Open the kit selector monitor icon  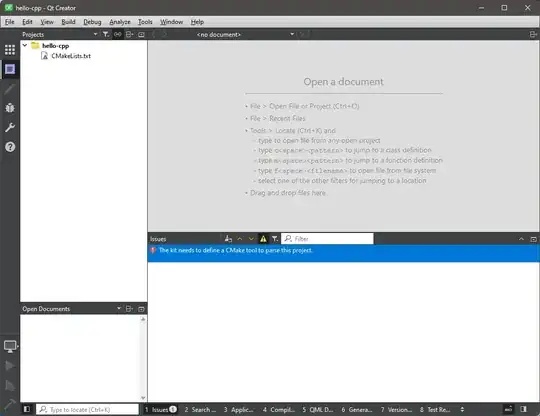pyautogui.click(x=10, y=346)
